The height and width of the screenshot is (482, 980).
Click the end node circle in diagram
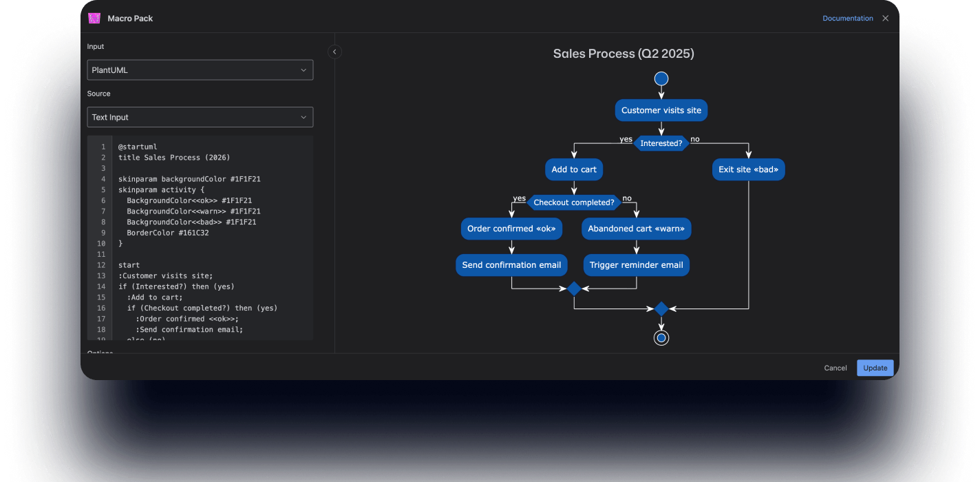click(661, 337)
